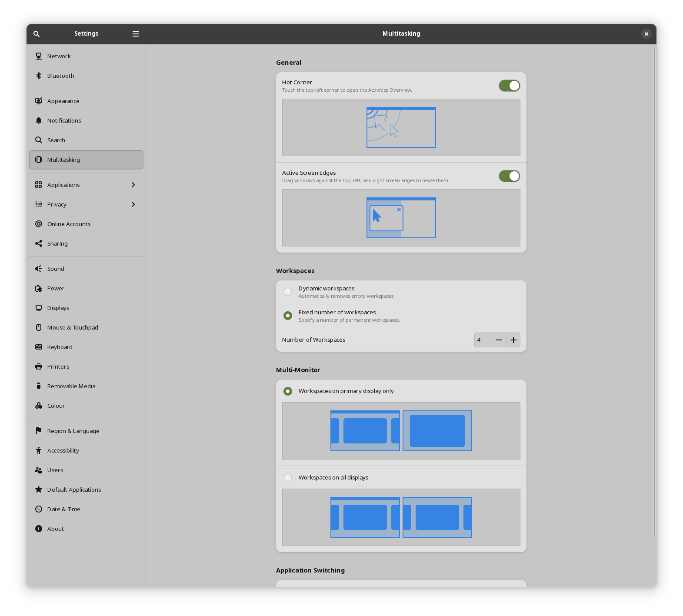Click the Colour icon in sidebar
The image size is (683, 616).
click(39, 406)
